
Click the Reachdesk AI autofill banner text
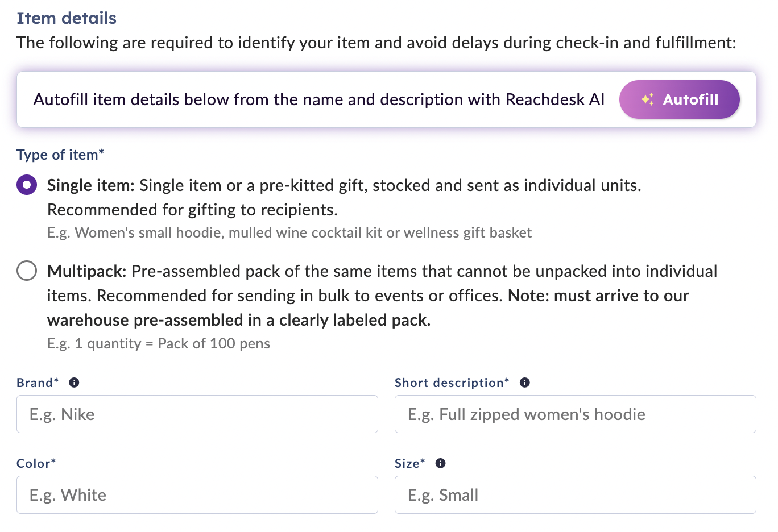point(319,99)
